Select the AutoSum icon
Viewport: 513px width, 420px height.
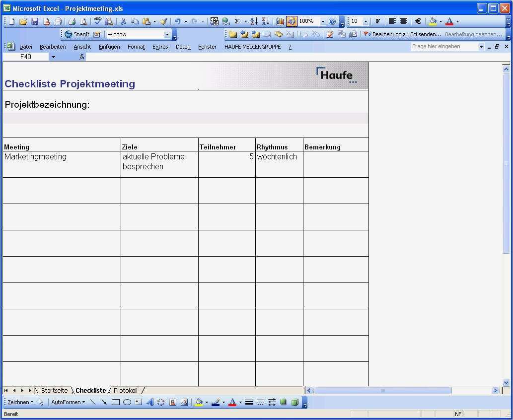click(x=237, y=21)
